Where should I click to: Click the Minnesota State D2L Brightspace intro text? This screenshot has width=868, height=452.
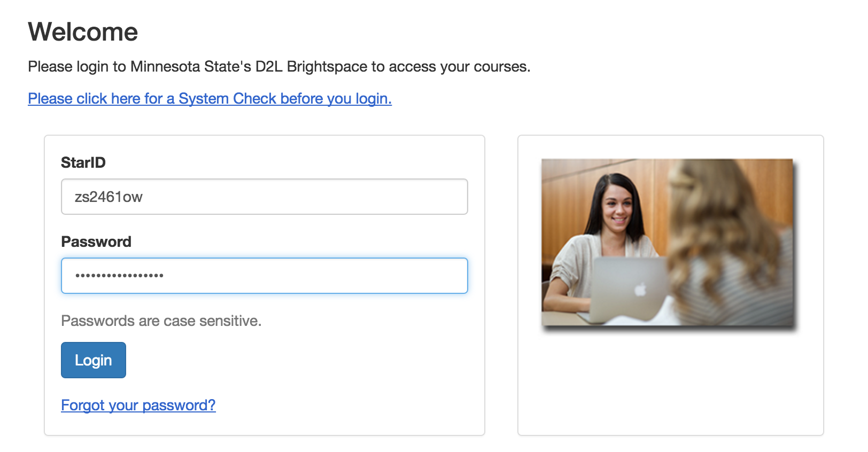click(279, 67)
